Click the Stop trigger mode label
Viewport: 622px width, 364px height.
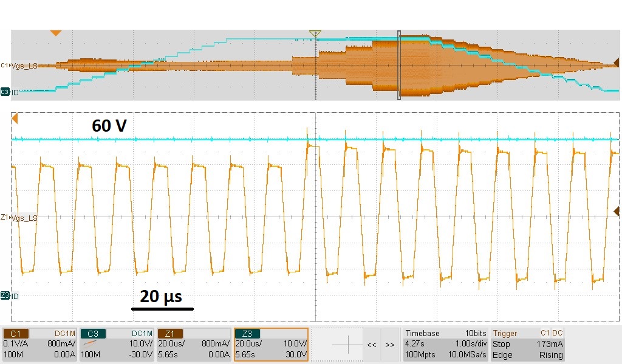501,344
